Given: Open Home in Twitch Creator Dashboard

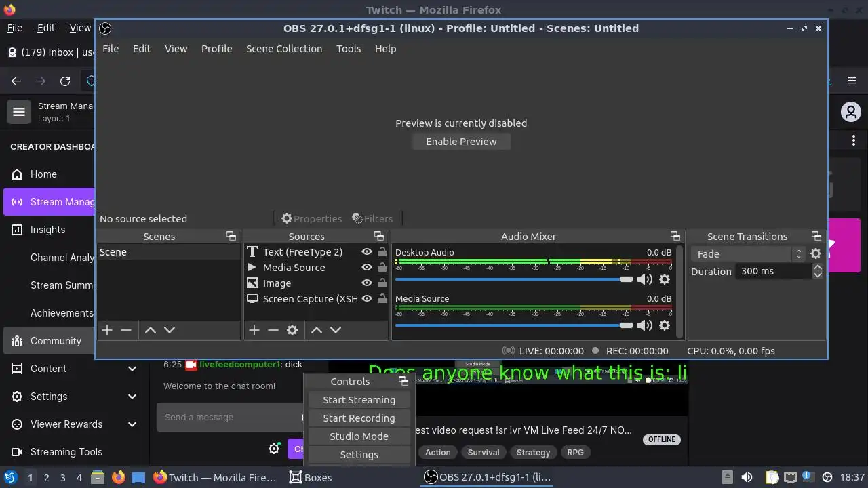Looking at the screenshot, I should [43, 174].
